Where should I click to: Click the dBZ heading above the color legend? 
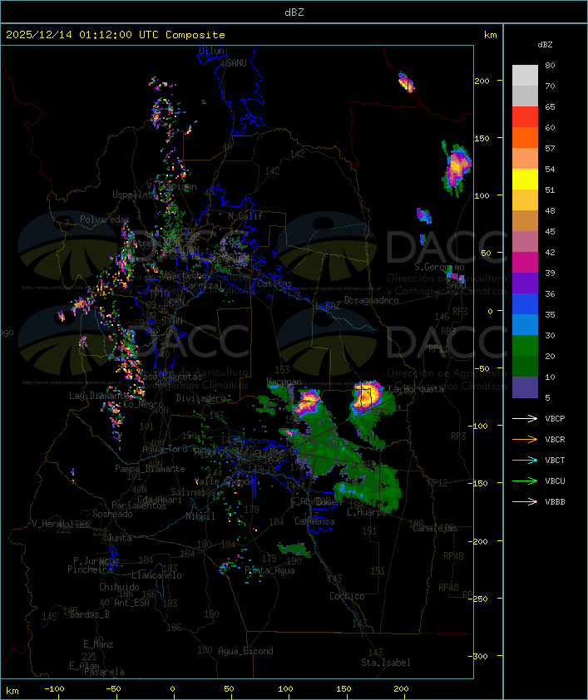click(x=545, y=45)
